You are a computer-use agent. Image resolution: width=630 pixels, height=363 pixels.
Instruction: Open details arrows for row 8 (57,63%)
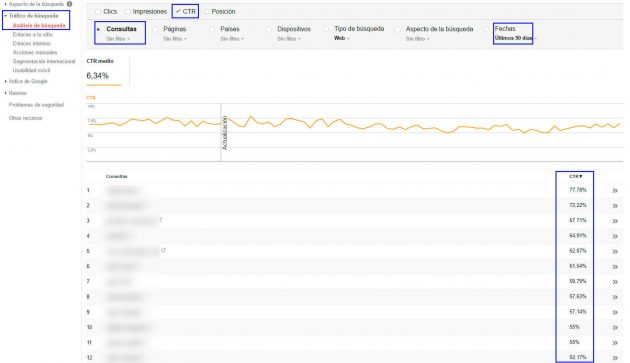(615, 297)
